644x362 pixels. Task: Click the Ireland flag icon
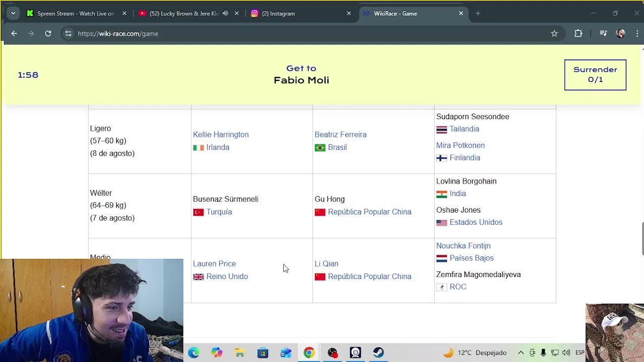click(x=199, y=148)
